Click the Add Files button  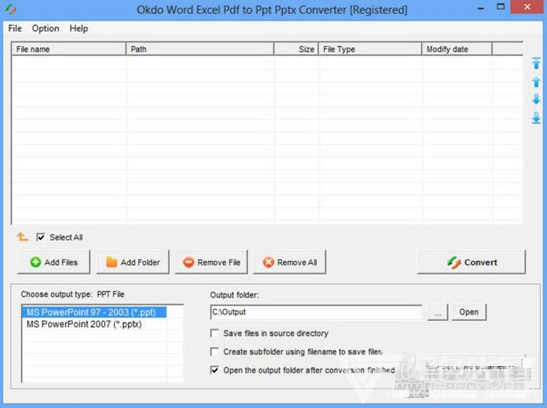[54, 262]
